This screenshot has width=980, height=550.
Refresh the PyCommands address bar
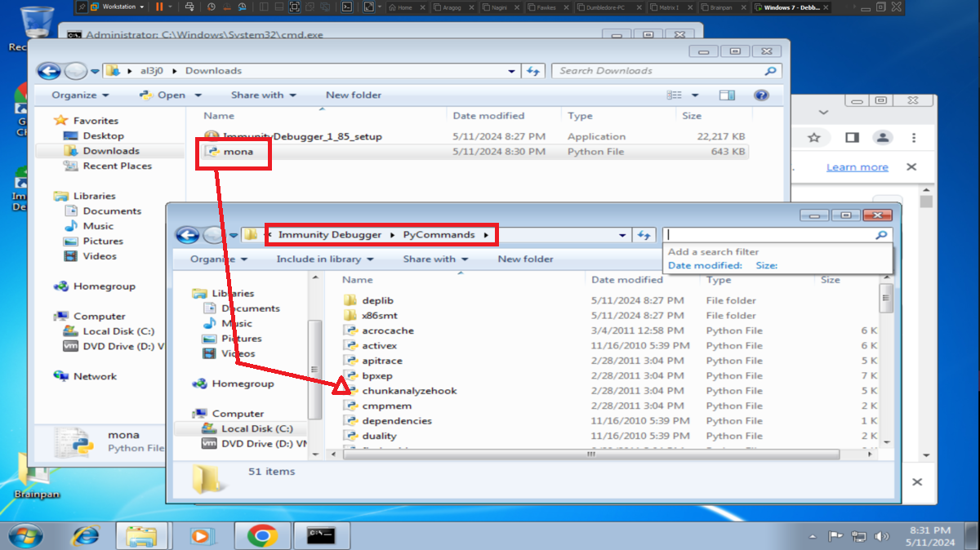coord(644,235)
